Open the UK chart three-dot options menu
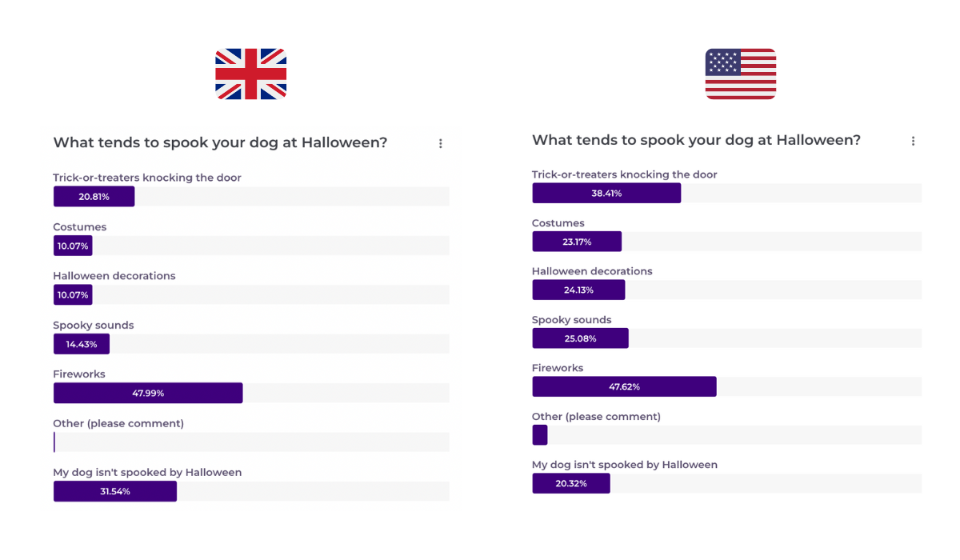The image size is (960, 560). point(440,143)
